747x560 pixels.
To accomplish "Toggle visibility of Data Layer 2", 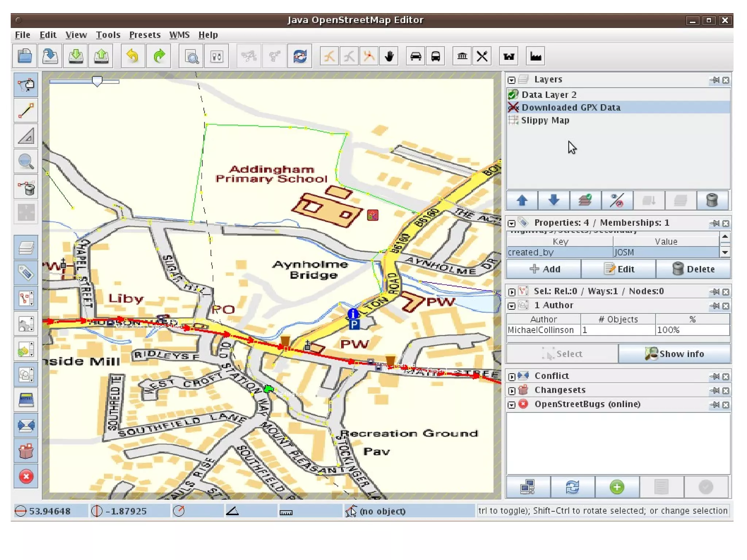I will click(513, 94).
